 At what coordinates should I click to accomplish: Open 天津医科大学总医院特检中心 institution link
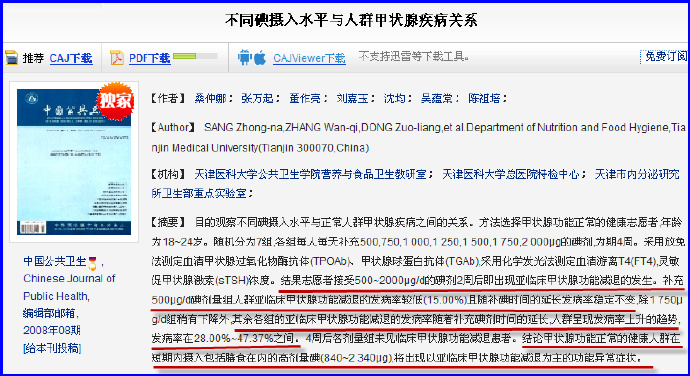click(510, 174)
